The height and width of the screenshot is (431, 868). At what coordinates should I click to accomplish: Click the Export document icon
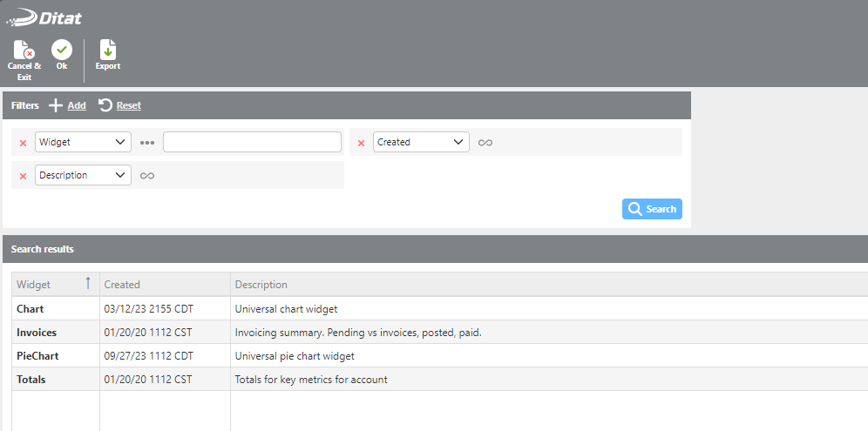(107, 51)
